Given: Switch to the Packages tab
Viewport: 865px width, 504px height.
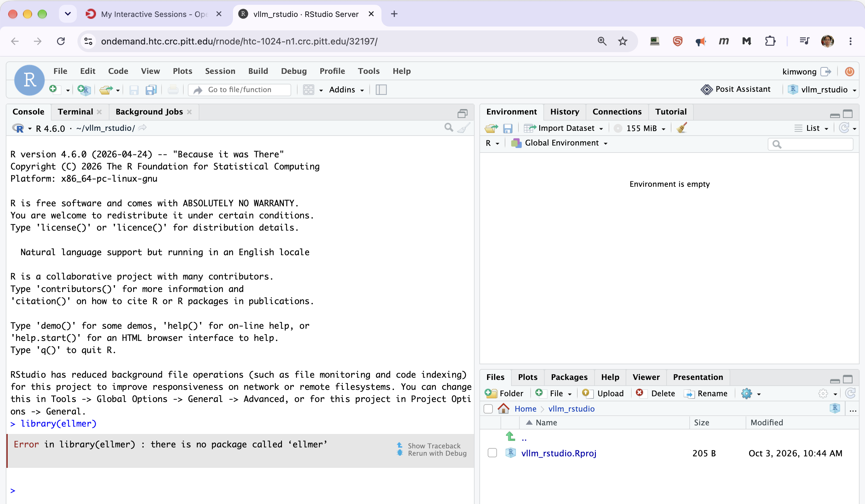Looking at the screenshot, I should [569, 377].
